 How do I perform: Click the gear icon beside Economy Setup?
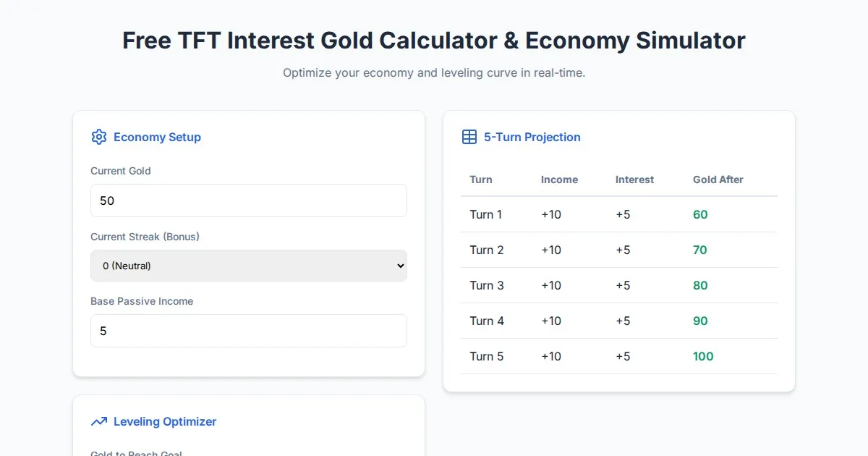click(x=98, y=137)
